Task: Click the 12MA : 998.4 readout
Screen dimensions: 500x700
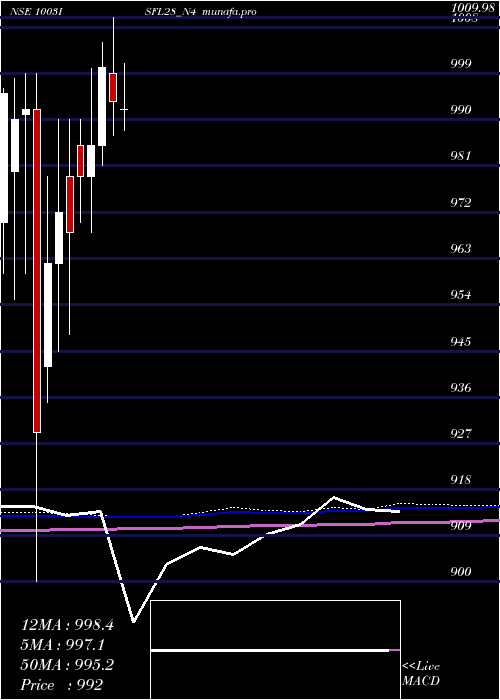Action: 67,625
